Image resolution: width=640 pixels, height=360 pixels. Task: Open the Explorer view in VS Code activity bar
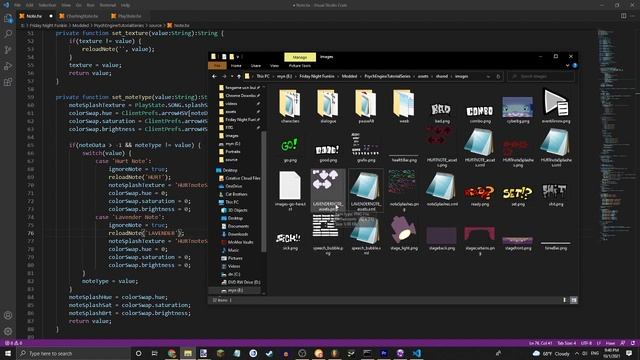coord(8,18)
